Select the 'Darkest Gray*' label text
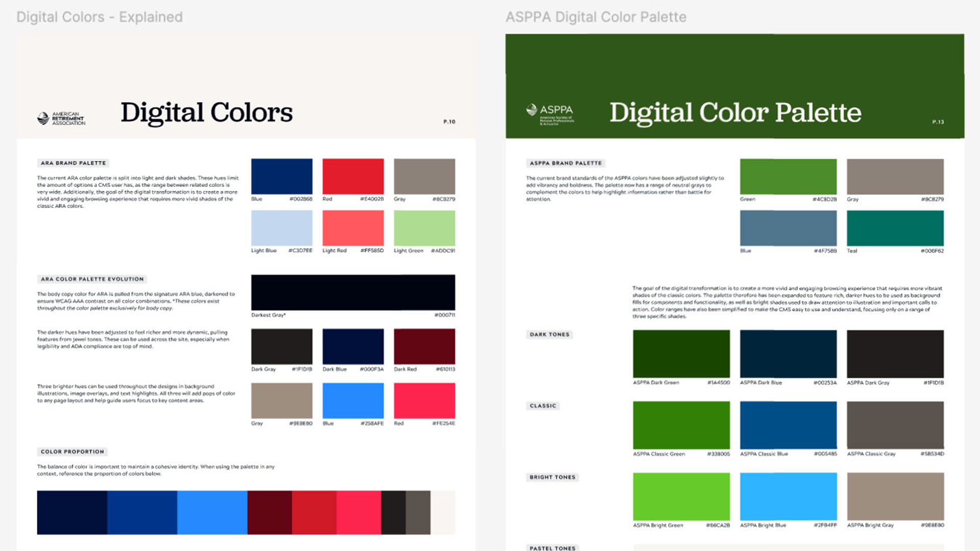The height and width of the screenshot is (551, 980). coord(268,315)
